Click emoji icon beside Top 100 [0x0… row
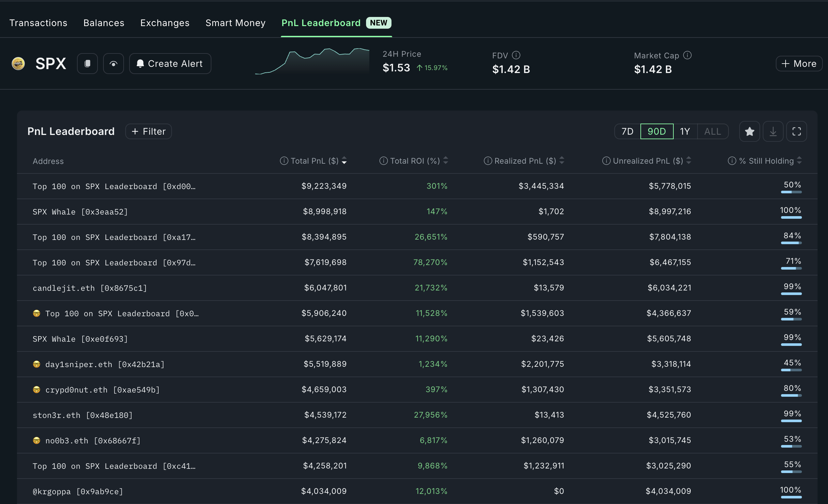This screenshot has height=504, width=828. tap(37, 313)
